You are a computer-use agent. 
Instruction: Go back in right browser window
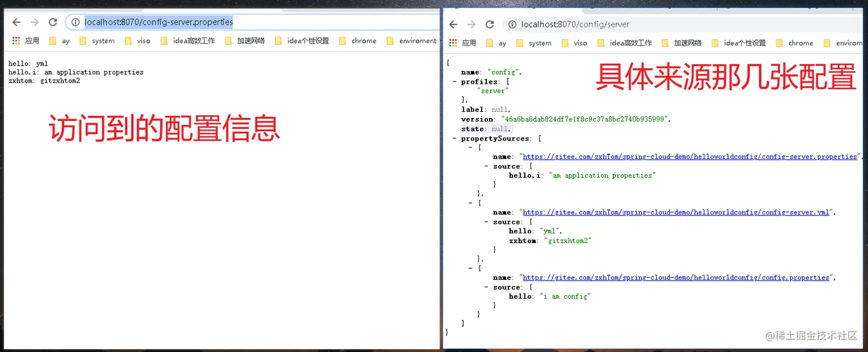click(x=453, y=25)
